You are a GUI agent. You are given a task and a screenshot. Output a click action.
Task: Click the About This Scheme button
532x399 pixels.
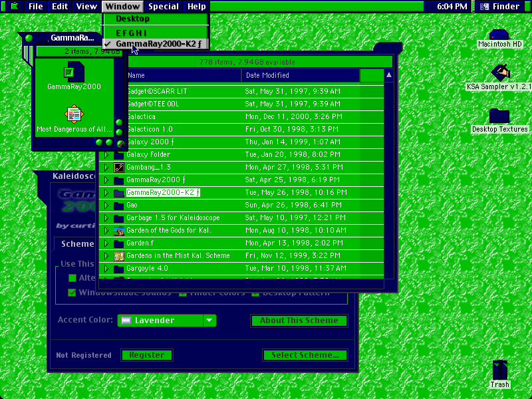[299, 321]
